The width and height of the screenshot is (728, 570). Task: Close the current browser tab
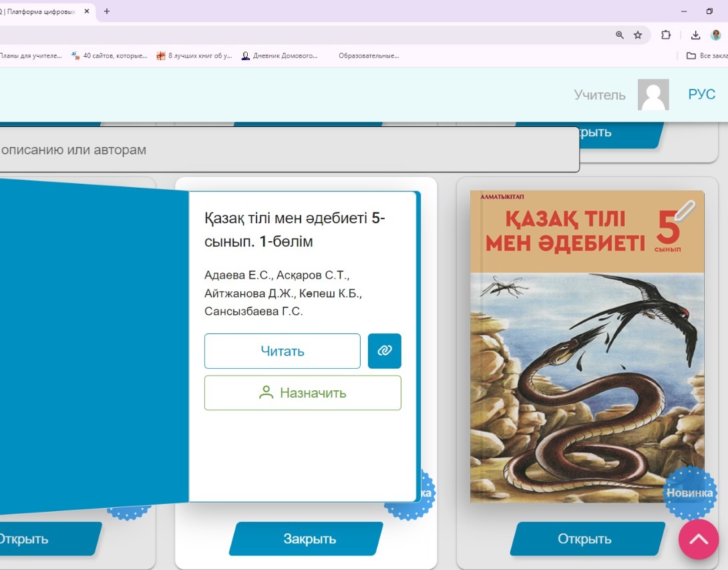click(87, 11)
